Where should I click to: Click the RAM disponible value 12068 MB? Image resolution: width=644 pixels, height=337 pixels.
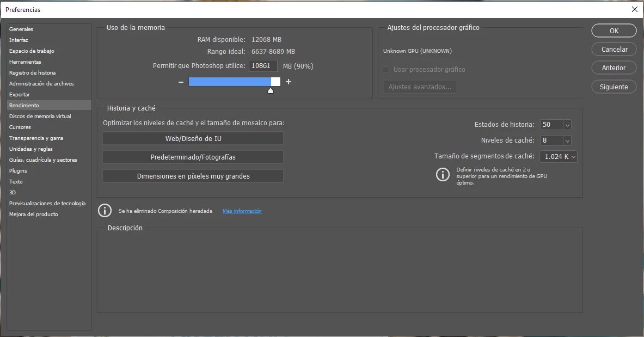(x=267, y=39)
